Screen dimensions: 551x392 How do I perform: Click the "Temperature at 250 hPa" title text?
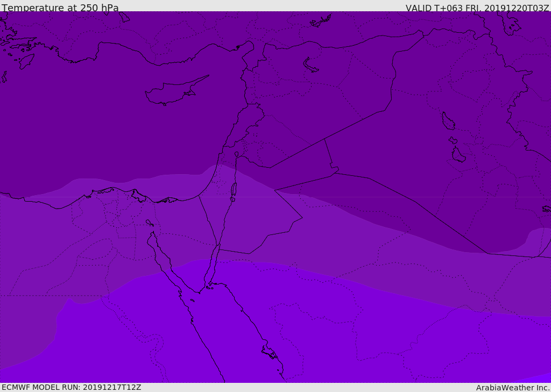click(60, 8)
